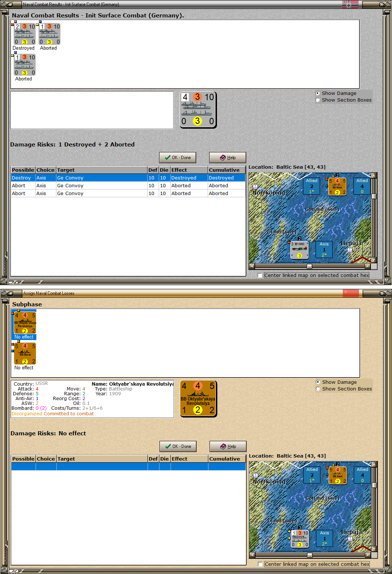392x574 pixels.
Task: Select the Destroyed Ge Convoy counter in Combat Results
Action: click(x=25, y=34)
